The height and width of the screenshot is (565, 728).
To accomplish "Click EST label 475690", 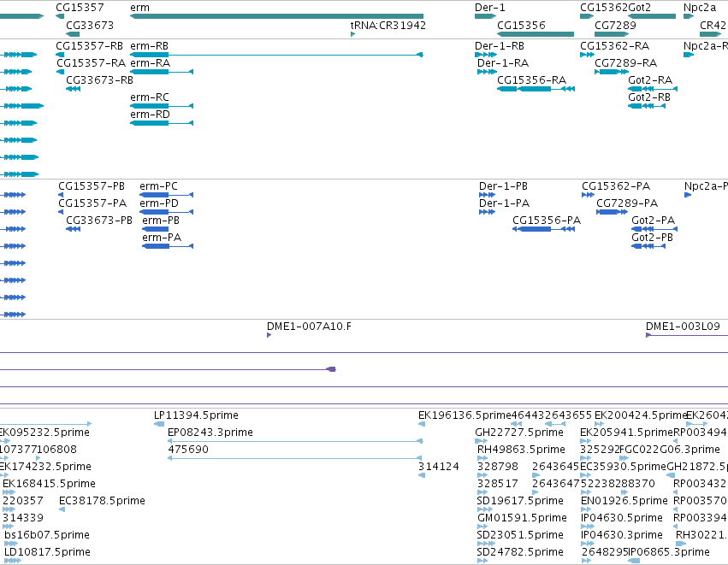I will (x=188, y=450).
